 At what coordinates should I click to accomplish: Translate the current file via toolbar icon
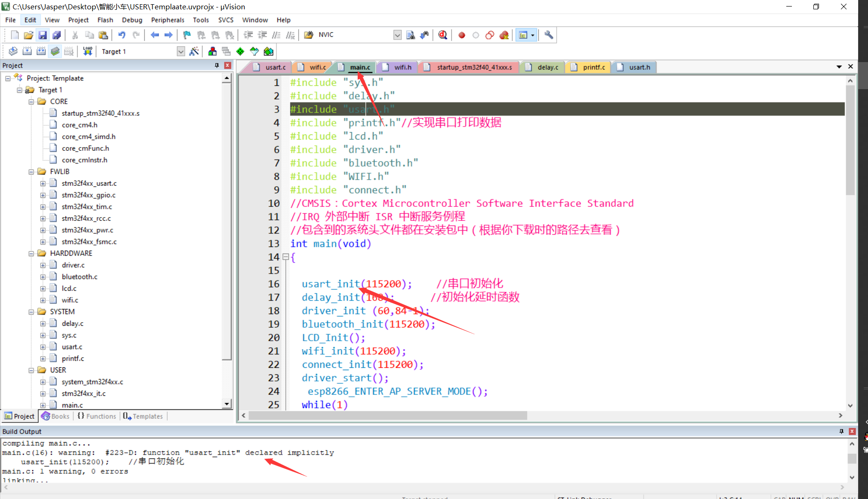pyautogui.click(x=13, y=51)
